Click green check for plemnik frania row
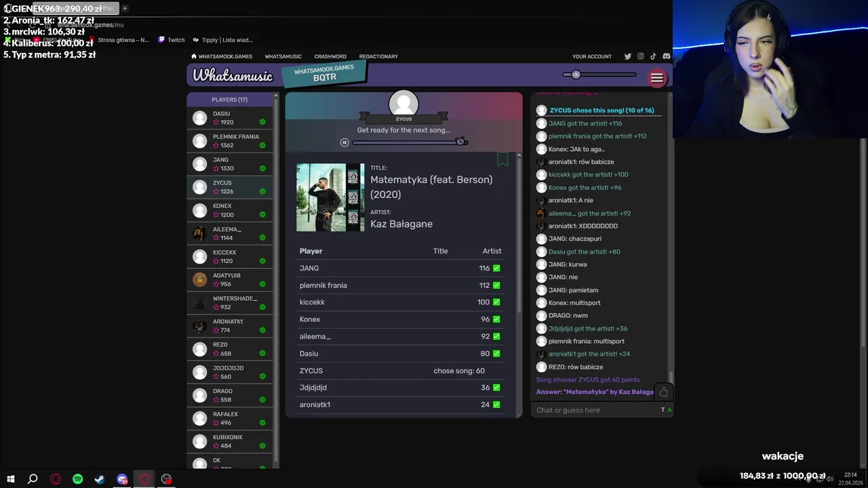The height and width of the screenshot is (488, 868). [496, 285]
